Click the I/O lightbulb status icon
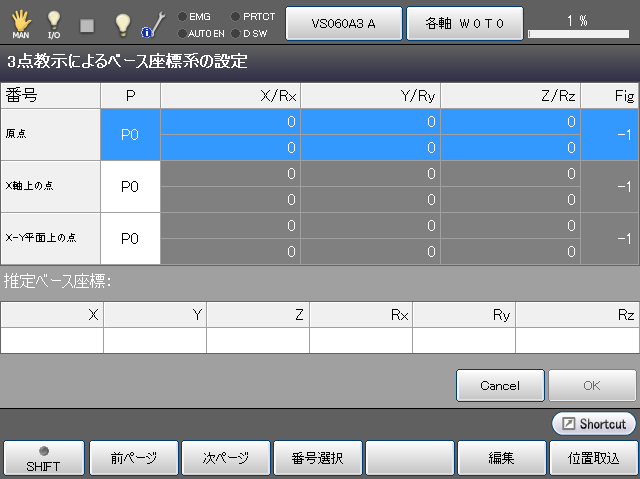Screen dimensions: 640x479 coord(54,23)
